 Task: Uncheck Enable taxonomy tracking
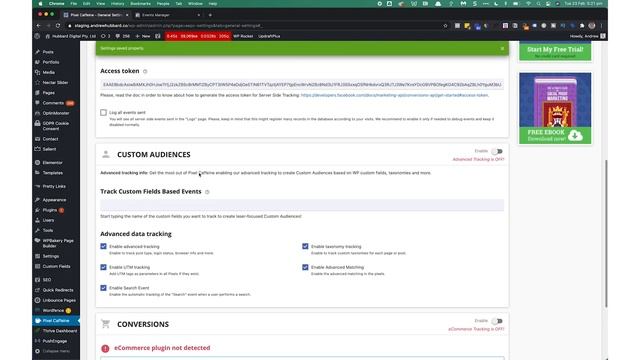(305, 246)
